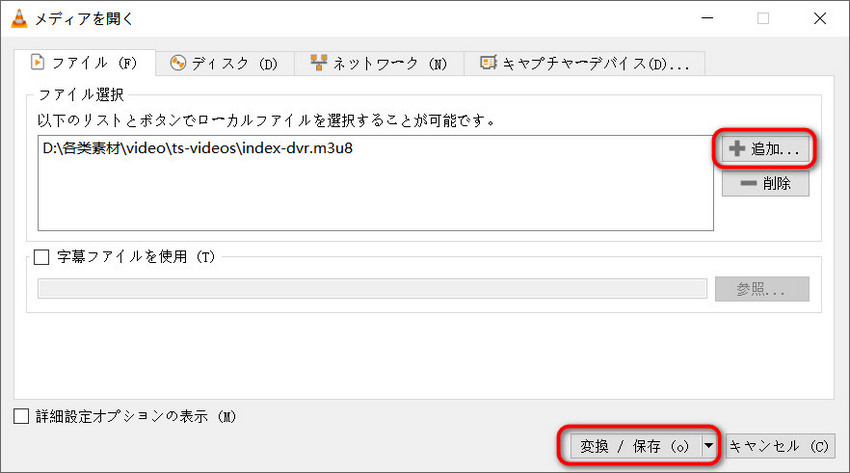Switch to the ファイル (F) tab
Viewport: 850px width, 473px height.
coord(85,63)
